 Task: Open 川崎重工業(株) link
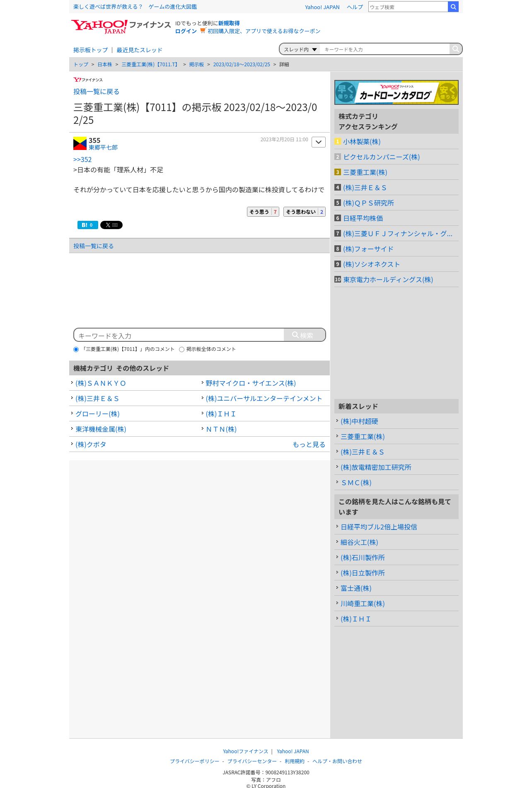tap(363, 604)
